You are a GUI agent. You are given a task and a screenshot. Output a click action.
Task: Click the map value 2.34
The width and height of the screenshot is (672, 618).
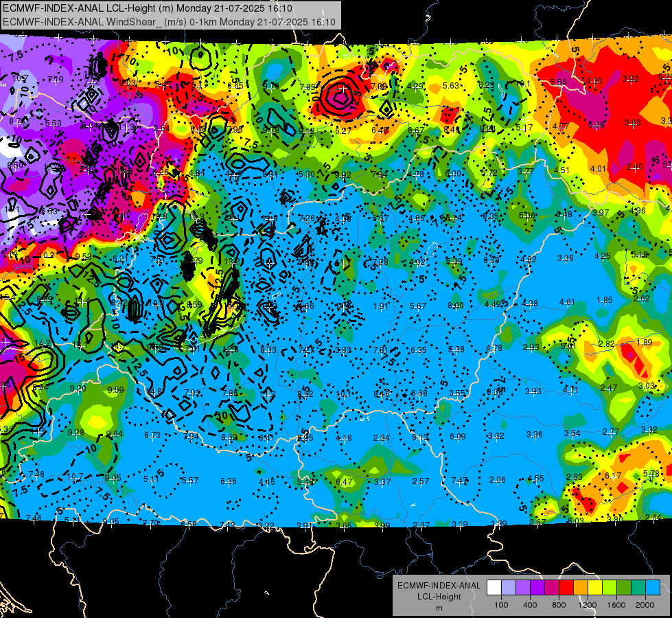coord(382,438)
